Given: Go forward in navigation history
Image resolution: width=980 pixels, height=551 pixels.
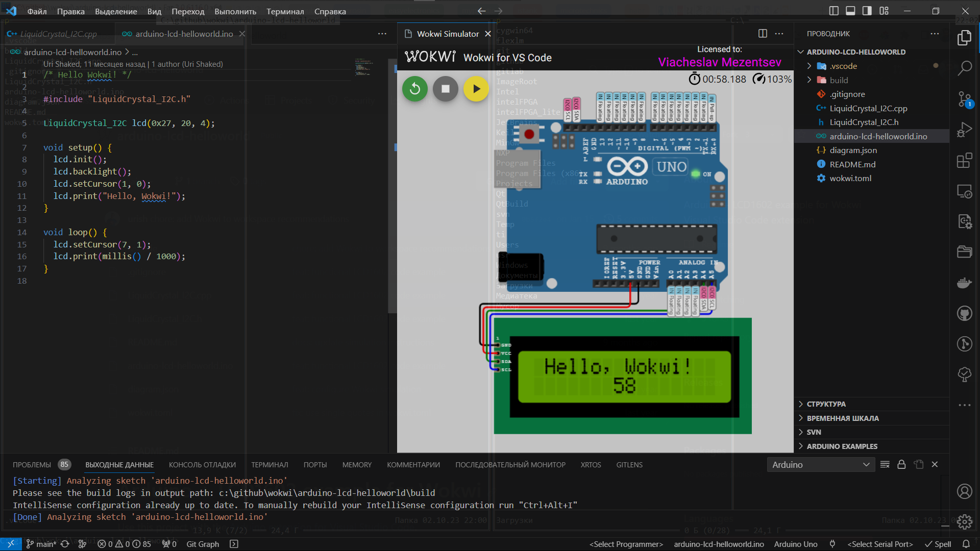Looking at the screenshot, I should tap(498, 11).
